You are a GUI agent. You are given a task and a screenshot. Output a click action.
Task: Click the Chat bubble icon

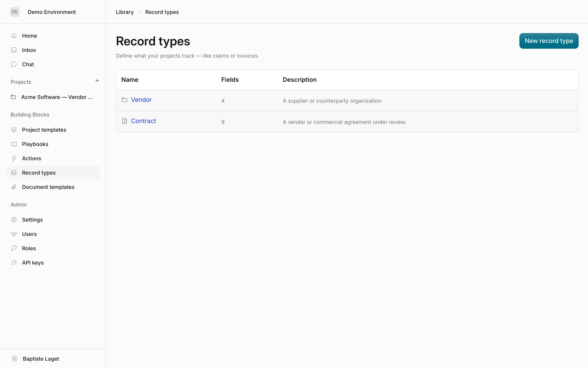pyautogui.click(x=14, y=64)
